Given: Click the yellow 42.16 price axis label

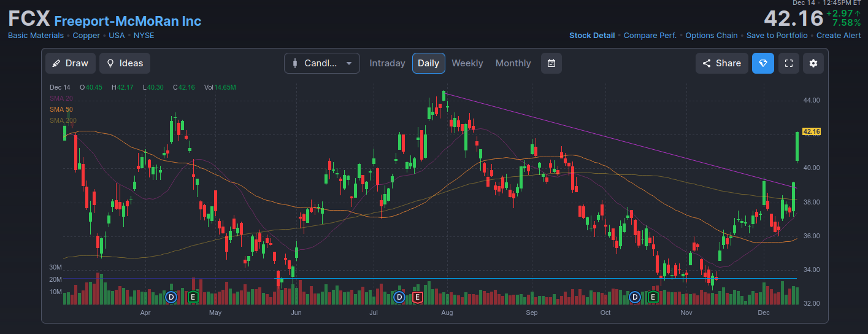Looking at the screenshot, I should click(x=811, y=131).
